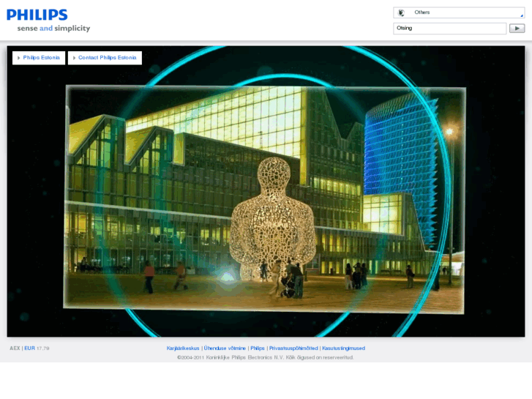The height and width of the screenshot is (399, 532).
Task: Click the AEX ticker text
Action: pos(15,348)
